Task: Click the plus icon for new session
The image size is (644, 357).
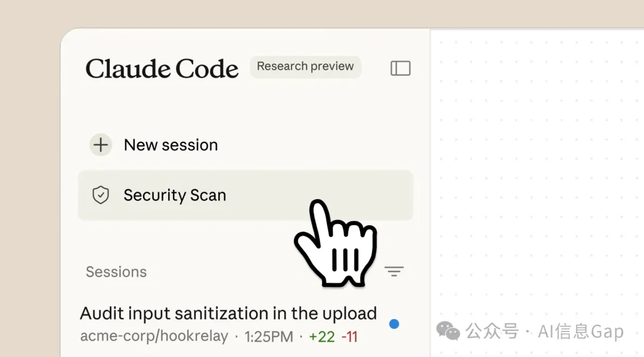Action: 101,145
